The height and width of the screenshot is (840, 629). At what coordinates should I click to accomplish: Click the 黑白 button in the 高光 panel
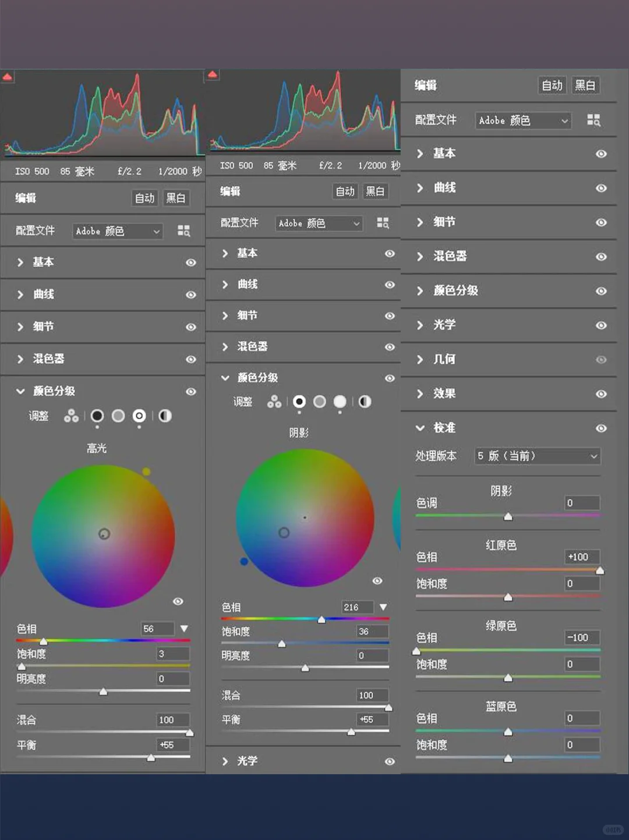pos(175,198)
